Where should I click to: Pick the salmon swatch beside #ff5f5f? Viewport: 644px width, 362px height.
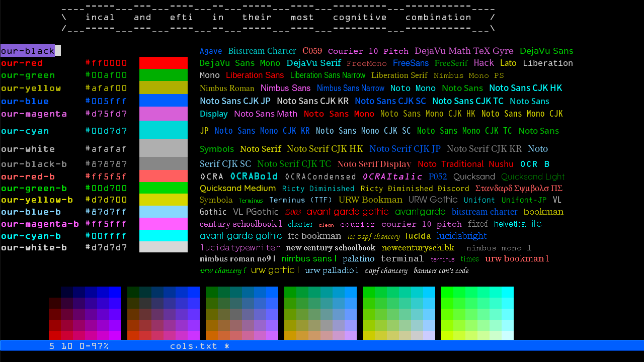[x=164, y=176]
